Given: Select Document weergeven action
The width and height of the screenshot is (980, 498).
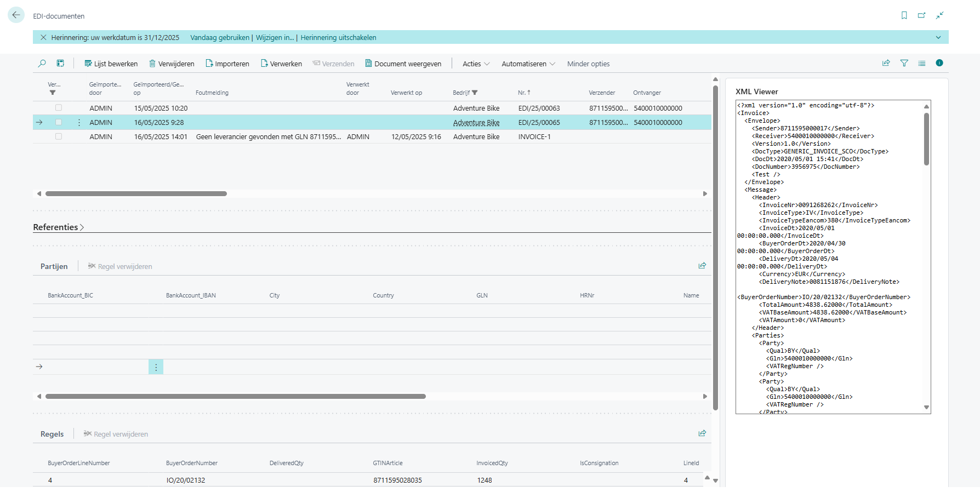Looking at the screenshot, I should (x=403, y=64).
